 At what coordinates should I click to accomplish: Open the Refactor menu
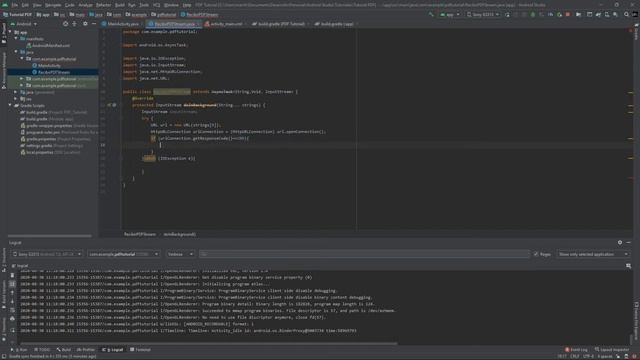click(103, 5)
